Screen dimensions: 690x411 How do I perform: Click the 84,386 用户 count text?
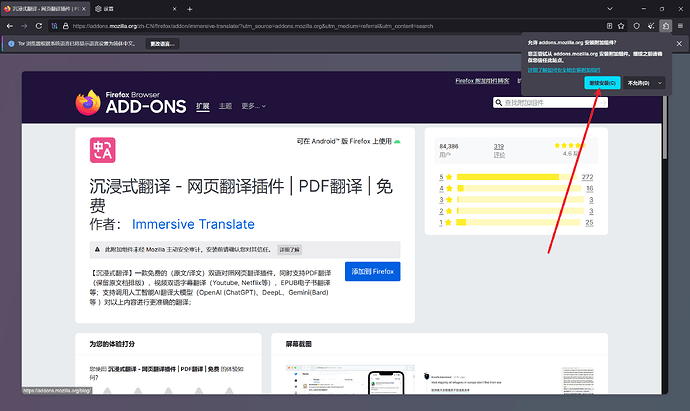[x=448, y=150]
